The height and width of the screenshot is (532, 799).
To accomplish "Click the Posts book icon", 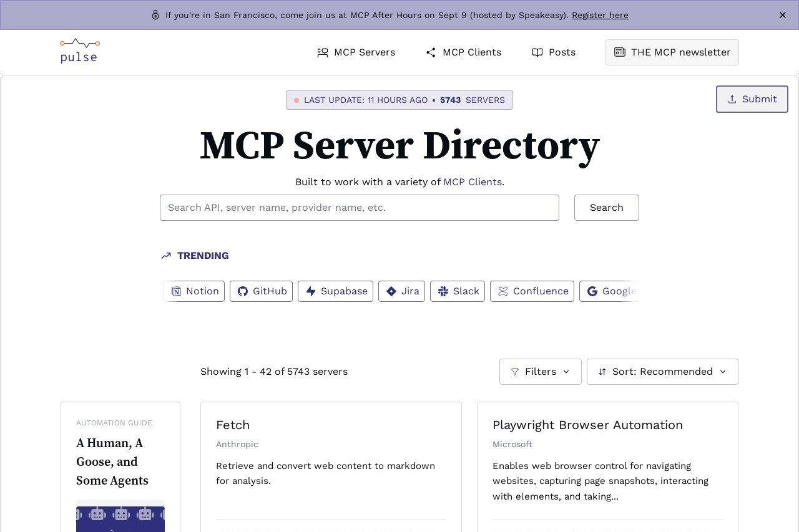I will [537, 52].
